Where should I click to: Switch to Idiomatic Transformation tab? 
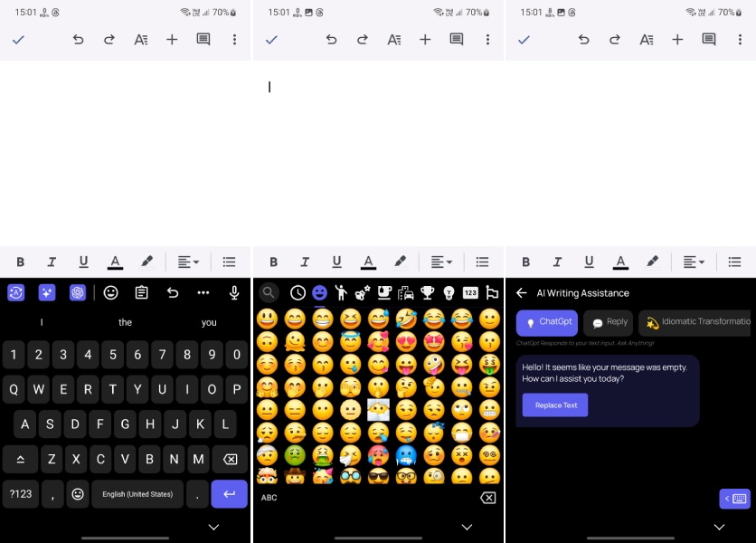coord(696,322)
